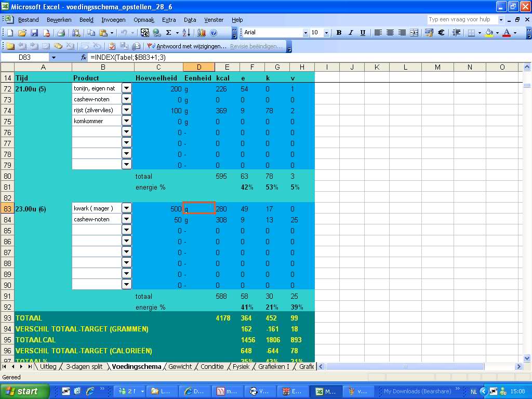Click the AutoSum sigma icon
This screenshot has width=532, height=399.
169,33
